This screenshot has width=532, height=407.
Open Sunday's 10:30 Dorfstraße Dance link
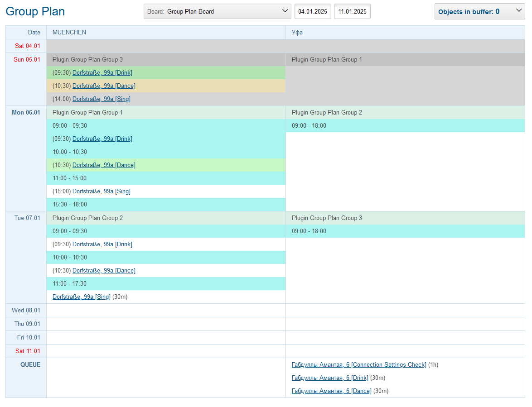[x=104, y=86]
